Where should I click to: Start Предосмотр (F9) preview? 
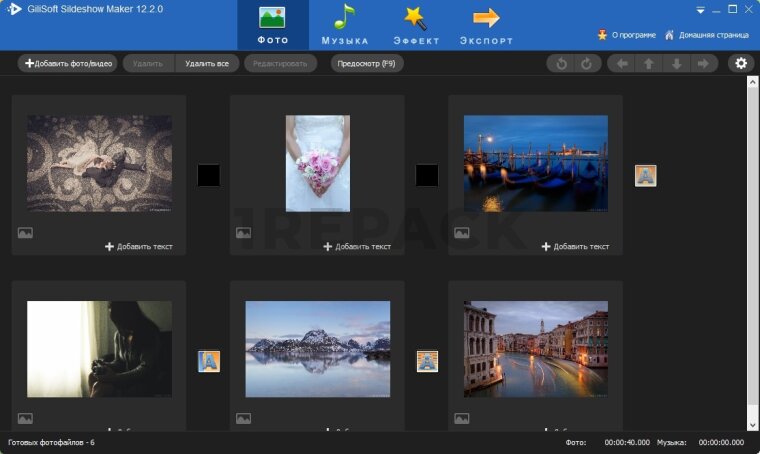(x=367, y=64)
